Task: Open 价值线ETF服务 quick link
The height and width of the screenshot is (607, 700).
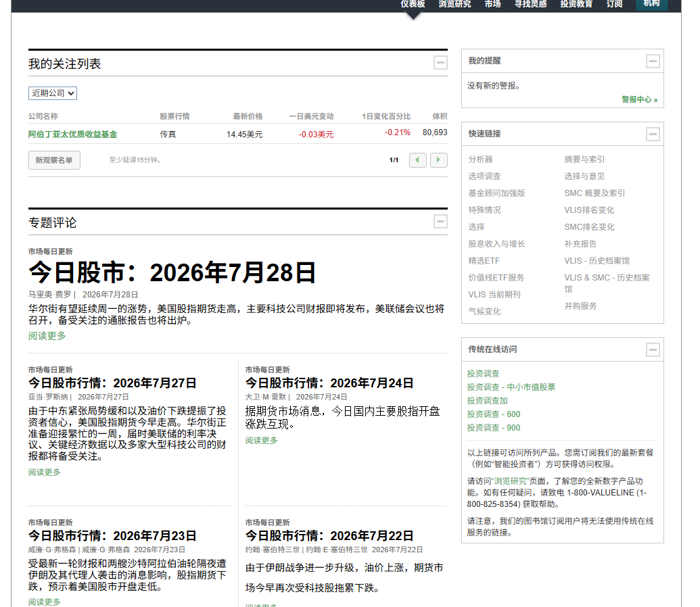Action: pos(496,278)
